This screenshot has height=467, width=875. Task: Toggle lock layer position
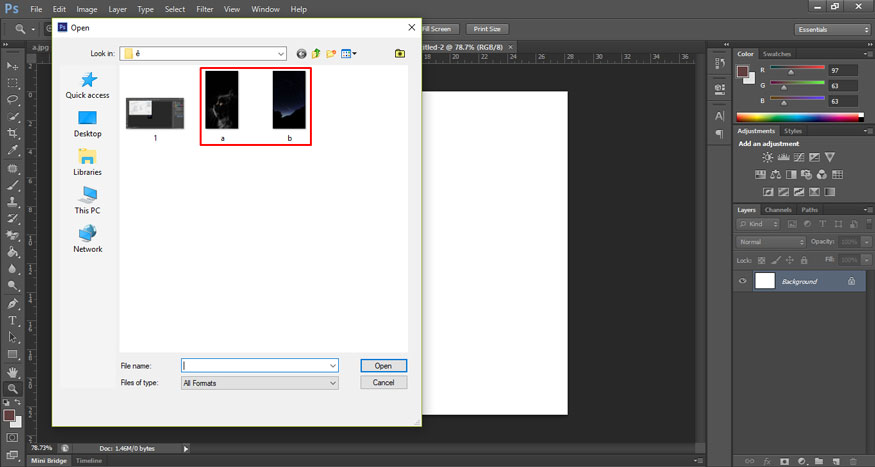[790, 261]
